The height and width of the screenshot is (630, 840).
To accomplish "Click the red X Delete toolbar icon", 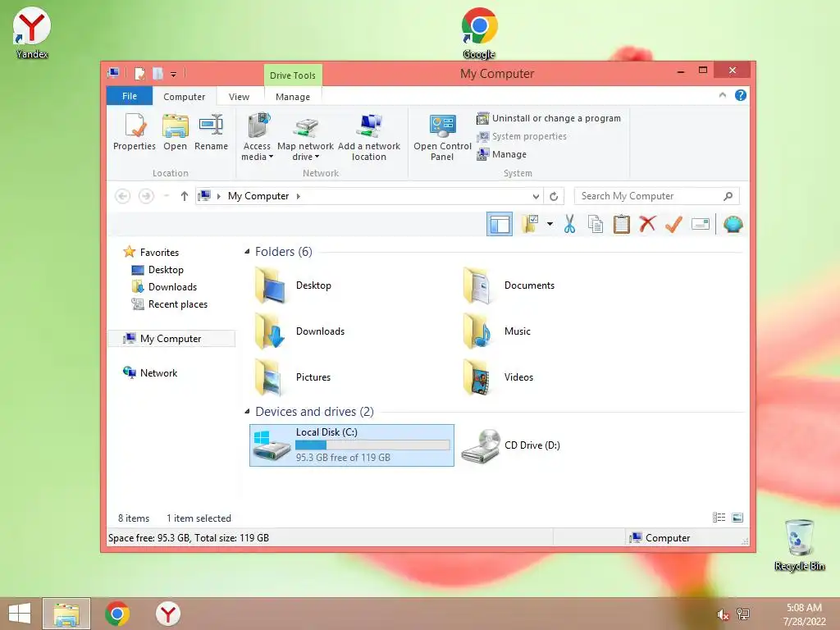I will coord(647,225).
